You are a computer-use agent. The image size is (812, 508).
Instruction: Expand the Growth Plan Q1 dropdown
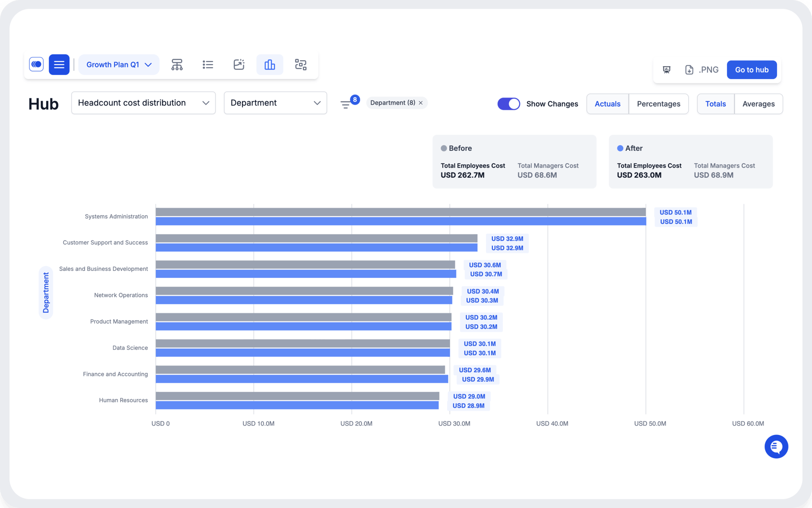click(119, 64)
